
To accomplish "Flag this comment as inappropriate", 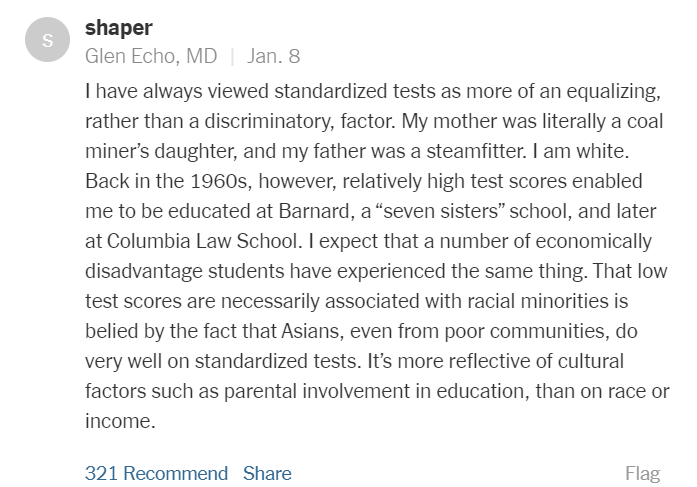I will pos(642,474).
